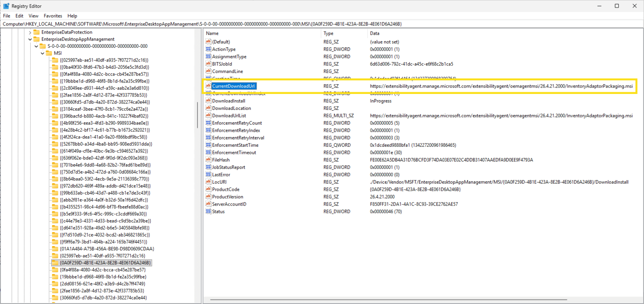Screen dimensions: 644x304
Task: Expand the EnterpriseDataProtection key
Action: point(29,32)
